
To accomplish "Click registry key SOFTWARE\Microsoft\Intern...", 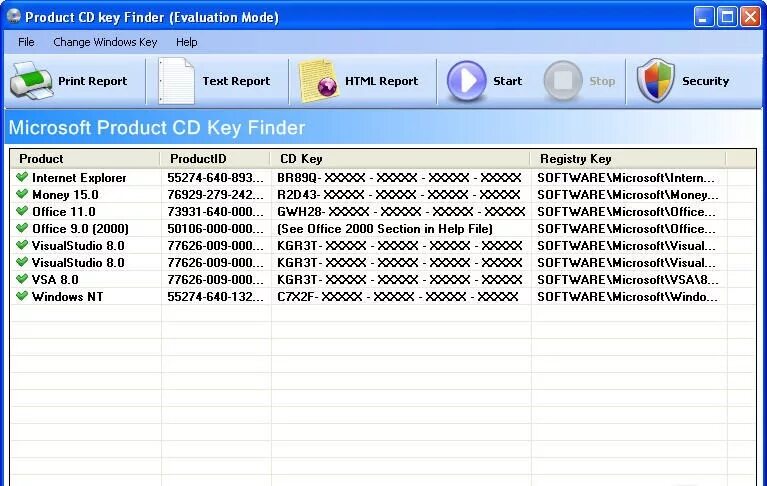I will click(x=626, y=177).
